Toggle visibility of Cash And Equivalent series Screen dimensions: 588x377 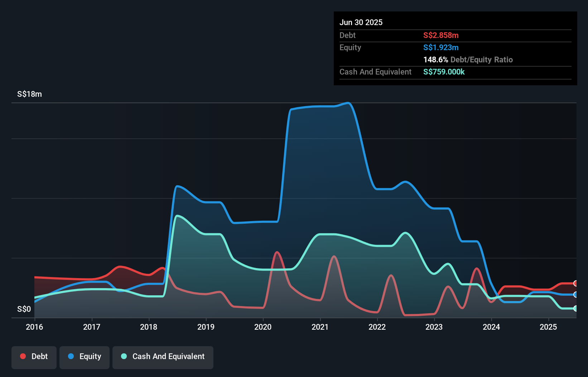[163, 356]
